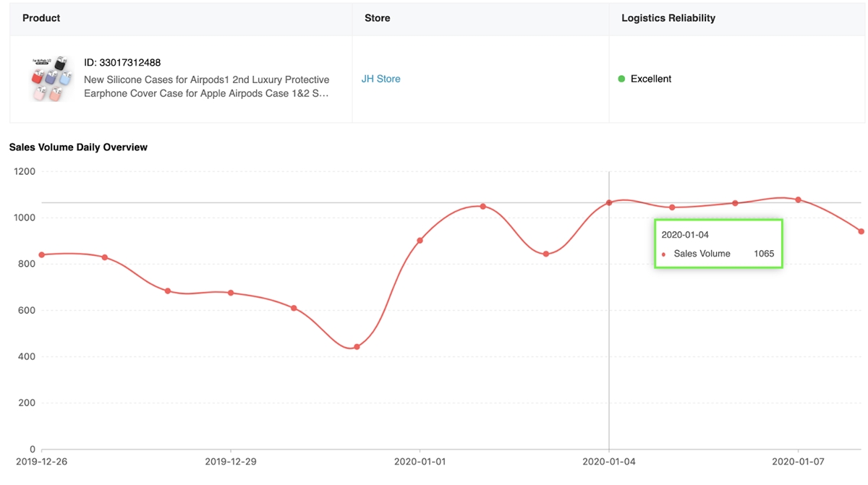Select the 2019-12-26 data point
Viewport: 868px width, 485px height.
(x=41, y=254)
